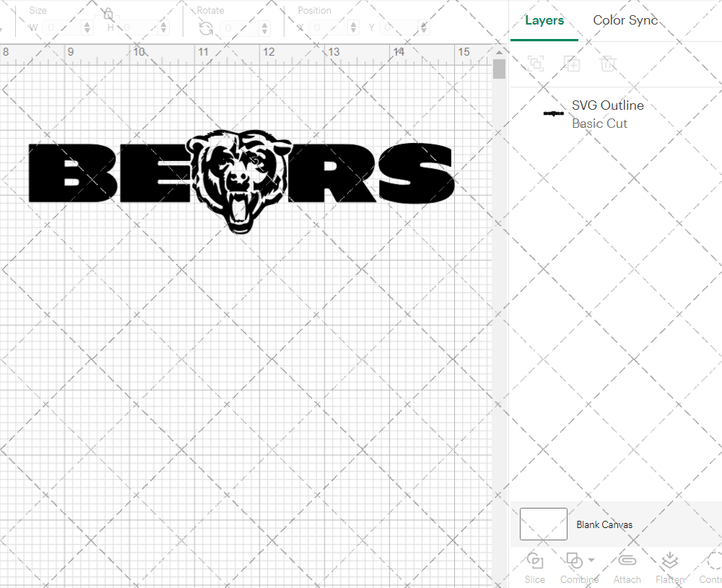This screenshot has height=588, width=722.
Task: Toggle the aspect ratio lock in Size controls
Action: [x=108, y=13]
